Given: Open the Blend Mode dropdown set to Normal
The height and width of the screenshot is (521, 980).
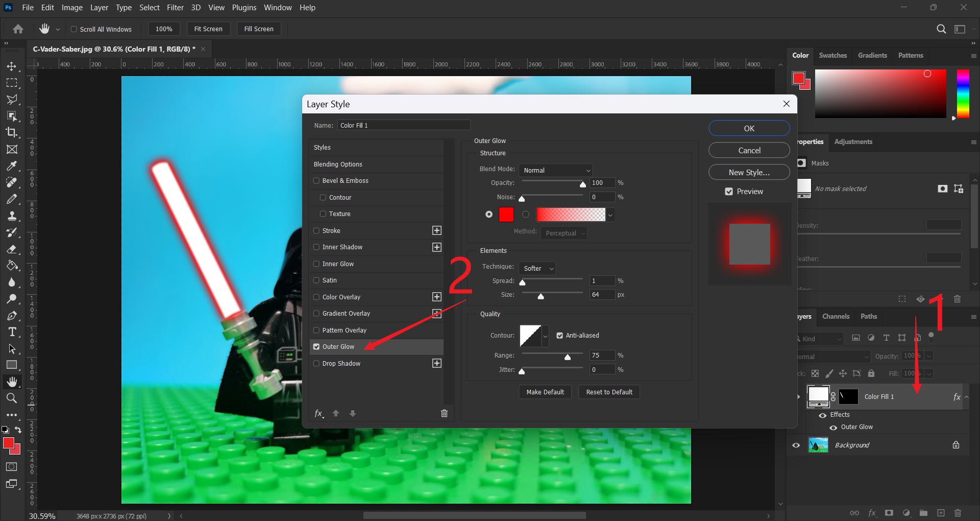Looking at the screenshot, I should pos(555,170).
